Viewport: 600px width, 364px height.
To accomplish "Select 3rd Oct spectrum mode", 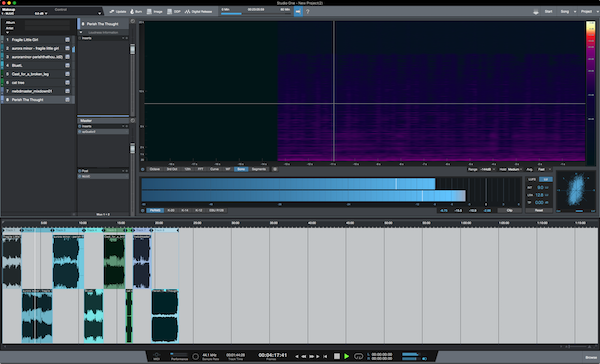I will pos(172,169).
